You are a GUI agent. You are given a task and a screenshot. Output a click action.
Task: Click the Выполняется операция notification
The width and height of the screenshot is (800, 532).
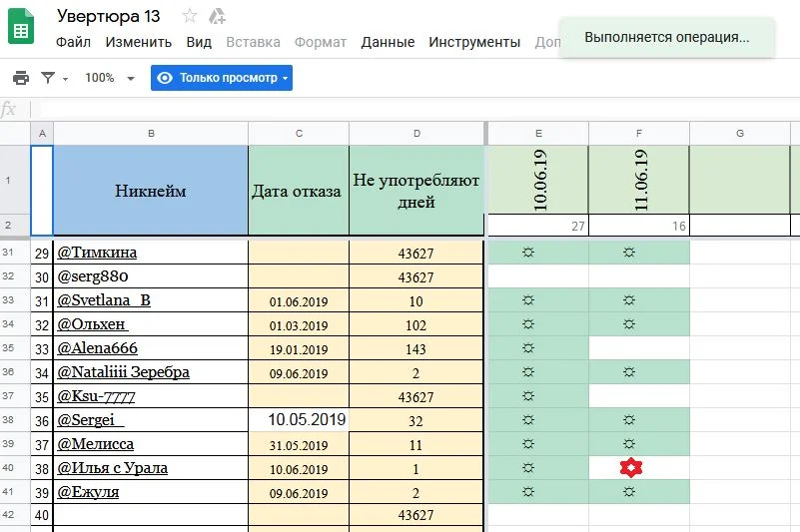(x=667, y=37)
